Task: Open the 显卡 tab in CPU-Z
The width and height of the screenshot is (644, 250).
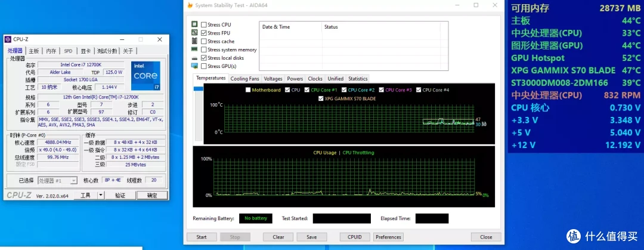Action: [85, 51]
